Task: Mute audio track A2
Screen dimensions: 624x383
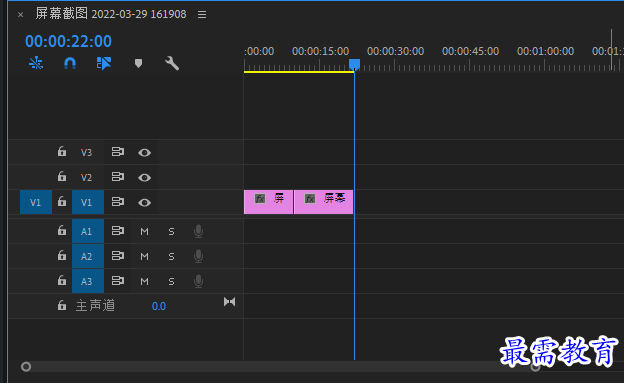Action: 144,257
